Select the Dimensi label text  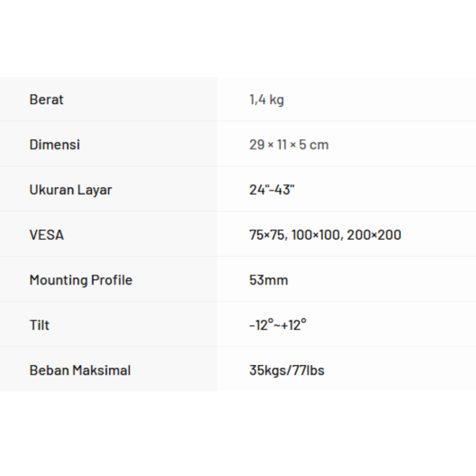55,145
